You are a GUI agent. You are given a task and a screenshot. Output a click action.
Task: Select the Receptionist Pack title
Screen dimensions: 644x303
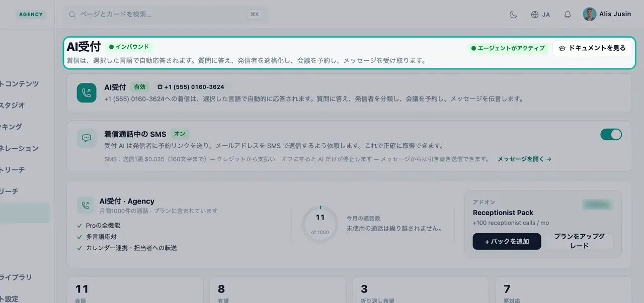pyautogui.click(x=503, y=213)
